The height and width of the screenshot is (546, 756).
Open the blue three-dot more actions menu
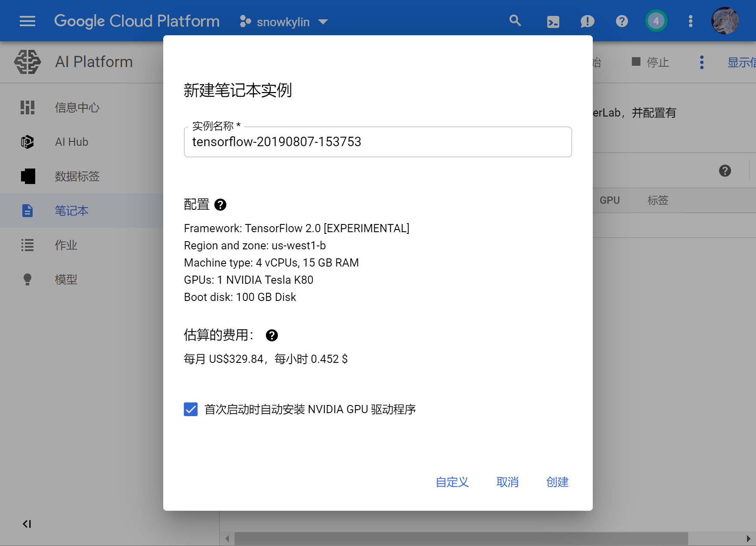[702, 62]
